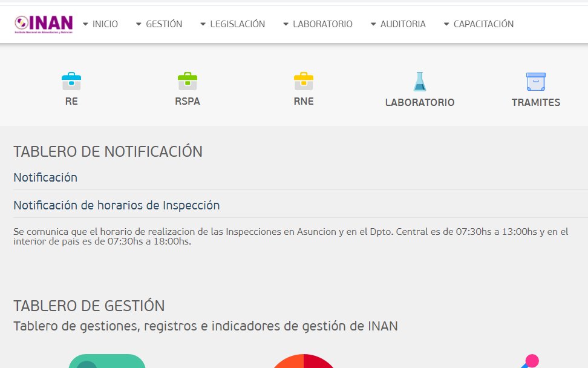Open the RE blue briefcase icon
The height and width of the screenshot is (368, 588).
[x=71, y=81]
